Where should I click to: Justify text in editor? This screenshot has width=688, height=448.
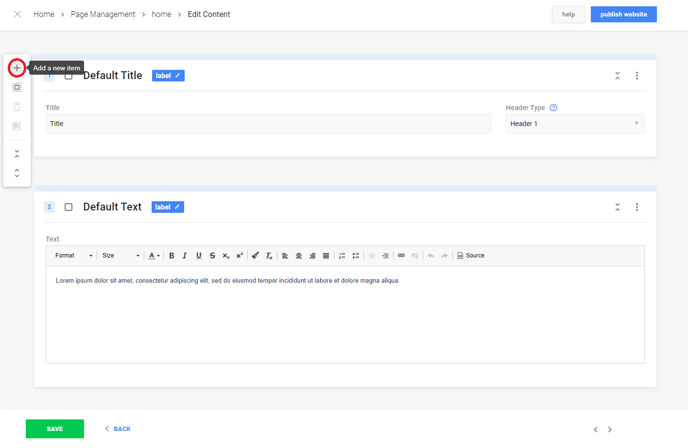click(326, 255)
